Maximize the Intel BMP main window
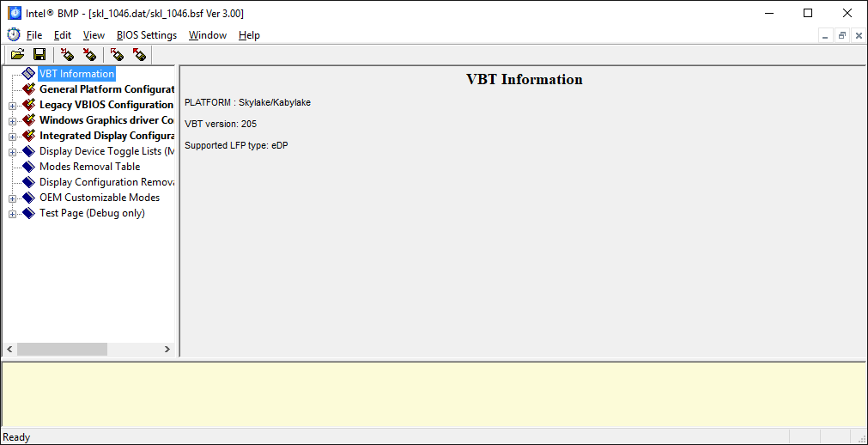Screen dimensions: 868x445 coord(808,13)
